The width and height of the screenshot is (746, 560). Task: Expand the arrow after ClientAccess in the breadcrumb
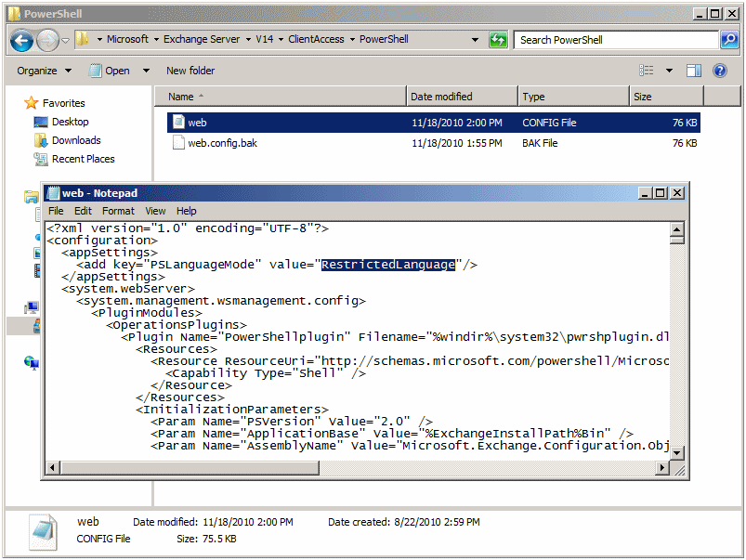(352, 40)
